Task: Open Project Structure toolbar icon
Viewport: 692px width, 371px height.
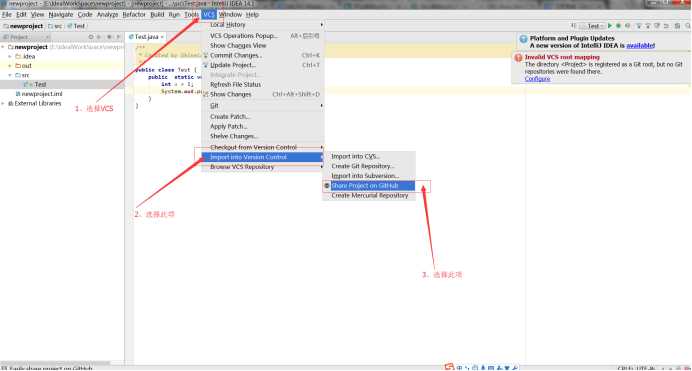Action: [x=677, y=26]
